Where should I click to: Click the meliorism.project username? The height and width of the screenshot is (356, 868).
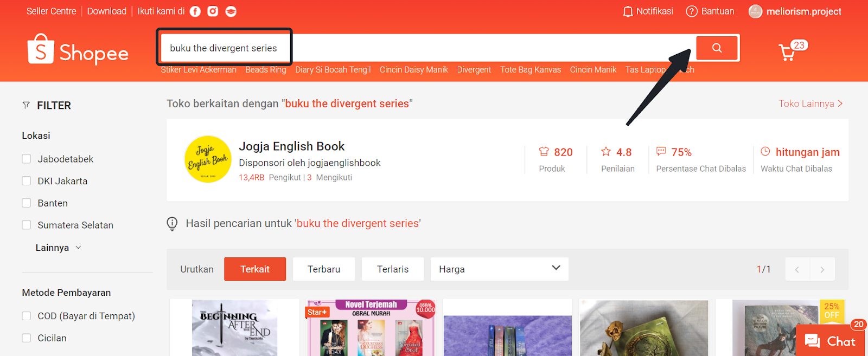(x=804, y=11)
